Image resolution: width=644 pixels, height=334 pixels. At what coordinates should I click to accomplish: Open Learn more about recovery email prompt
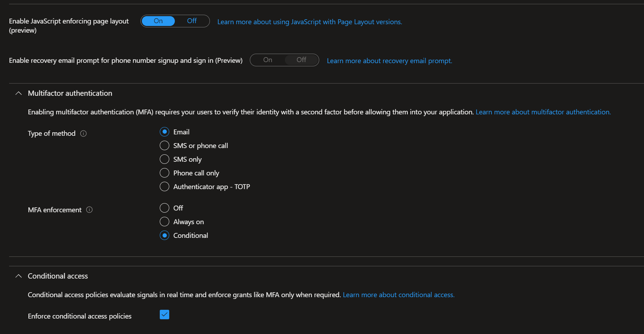tap(390, 61)
